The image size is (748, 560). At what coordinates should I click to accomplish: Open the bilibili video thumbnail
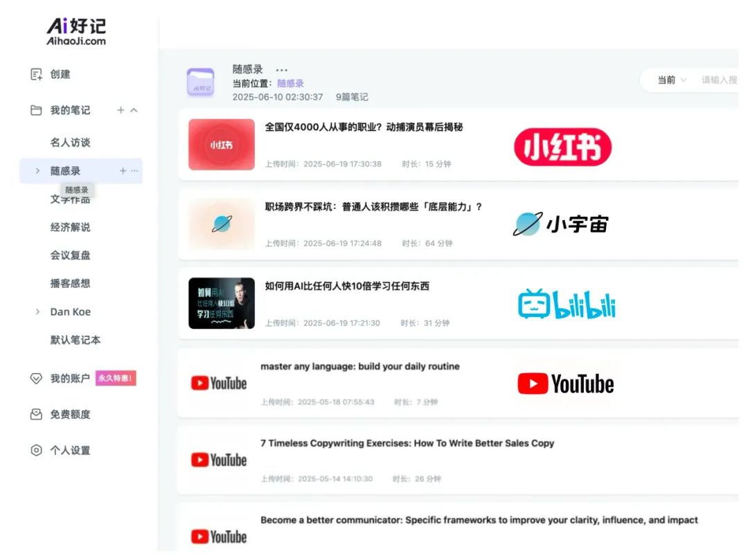222,303
